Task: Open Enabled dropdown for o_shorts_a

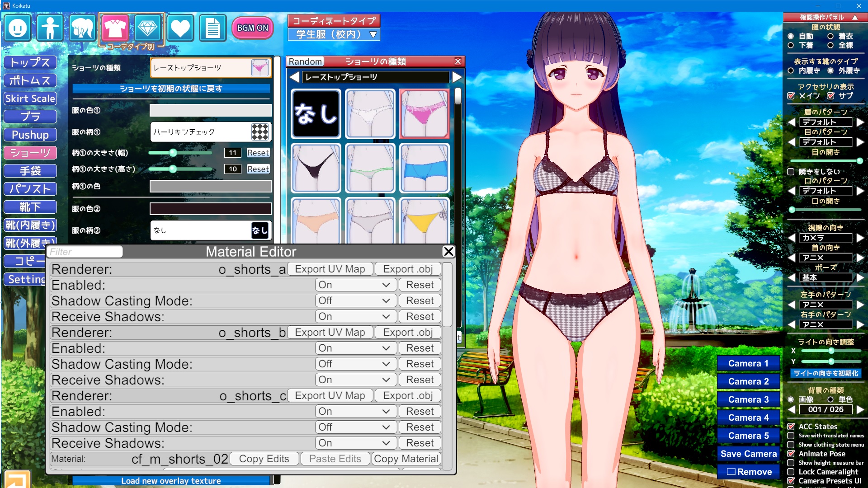Action: (x=356, y=285)
